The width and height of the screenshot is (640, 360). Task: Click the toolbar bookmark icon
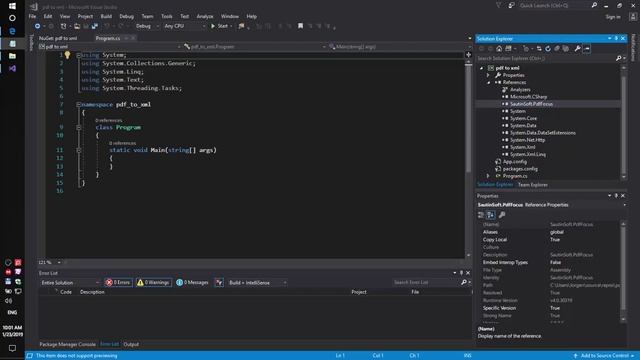(x=300, y=26)
